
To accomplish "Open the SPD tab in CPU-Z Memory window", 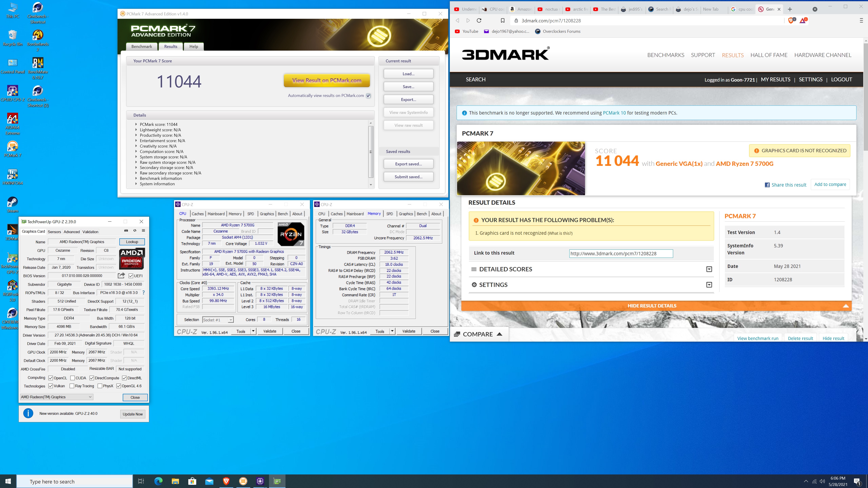I will pyautogui.click(x=389, y=214).
